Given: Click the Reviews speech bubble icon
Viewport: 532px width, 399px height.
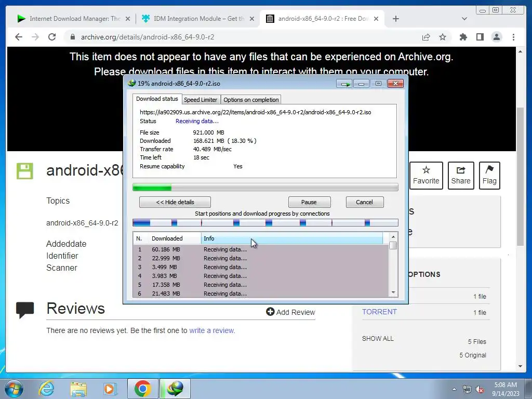Looking at the screenshot, I should tap(25, 310).
